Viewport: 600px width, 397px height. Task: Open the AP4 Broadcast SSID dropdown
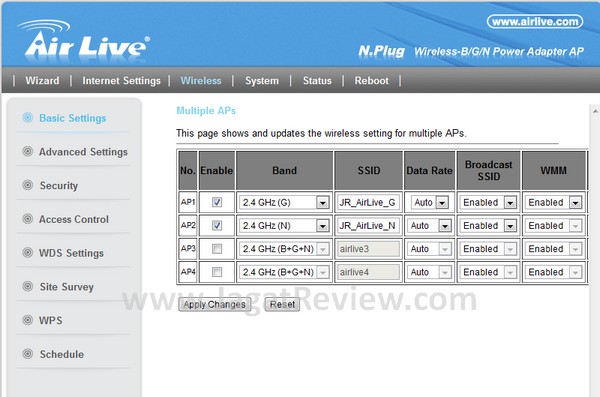(x=488, y=272)
